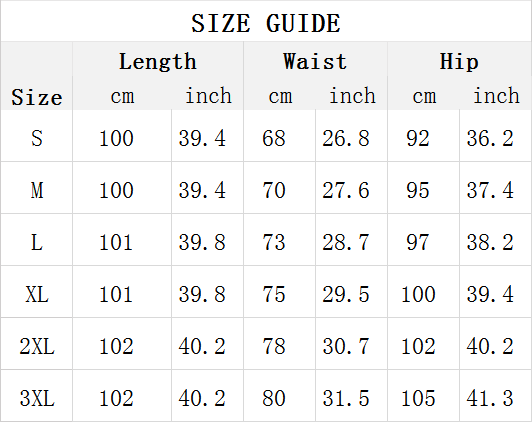Image resolution: width=532 pixels, height=422 pixels.
Task: Select the L size row label
Action: pyautogui.click(x=37, y=242)
